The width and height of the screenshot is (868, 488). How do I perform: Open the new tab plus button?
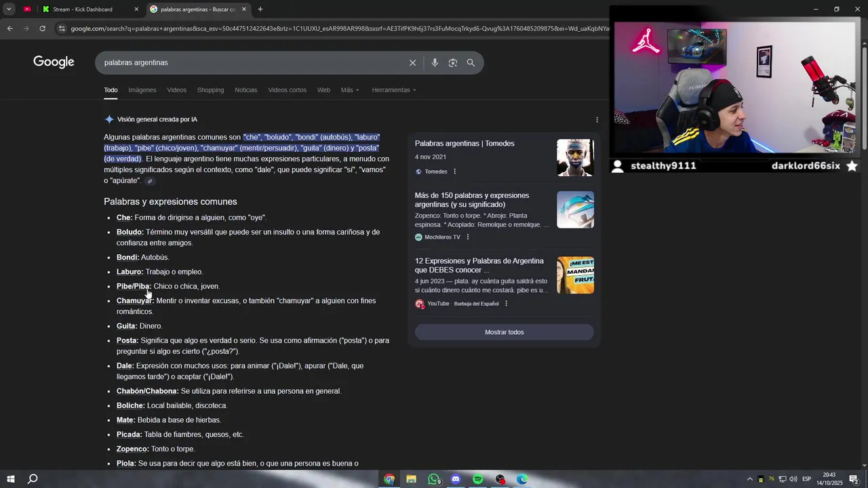coord(260,9)
